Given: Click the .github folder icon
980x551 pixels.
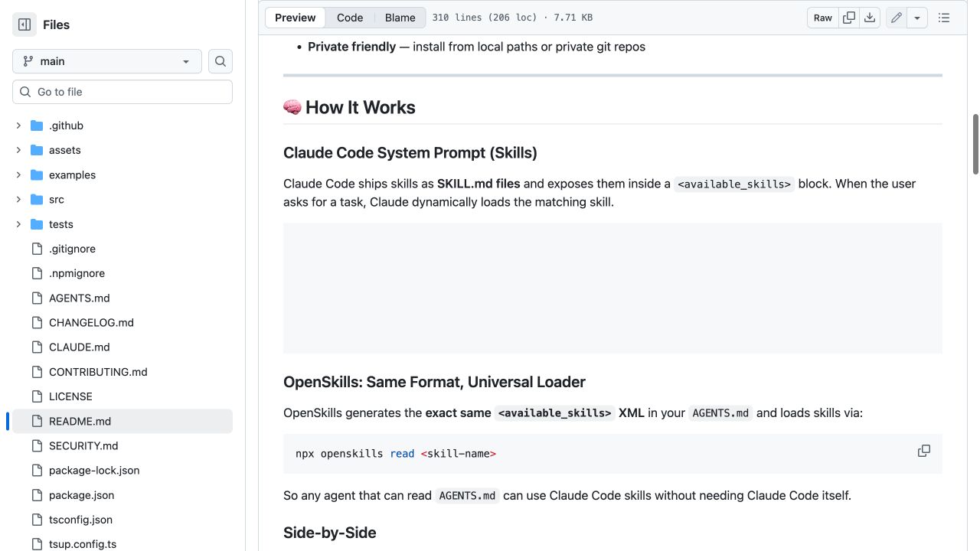Looking at the screenshot, I should click(x=37, y=126).
